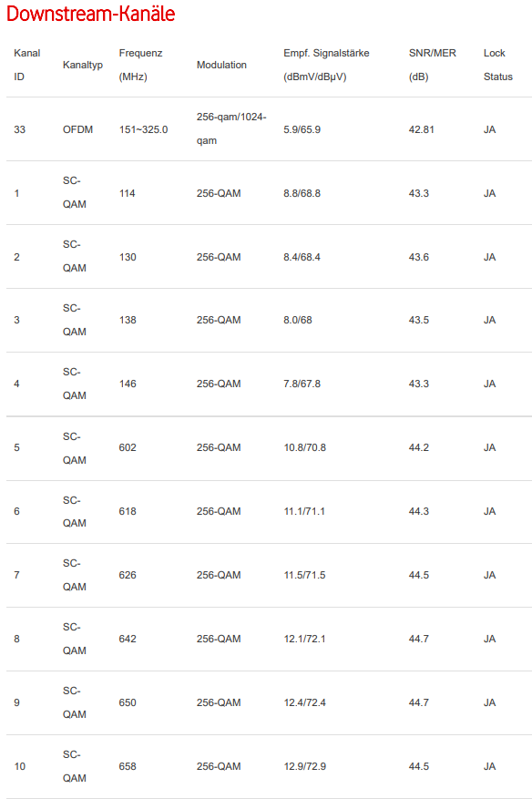
Task: Click signal strength 11.5/71.5 value
Action: pos(305,575)
